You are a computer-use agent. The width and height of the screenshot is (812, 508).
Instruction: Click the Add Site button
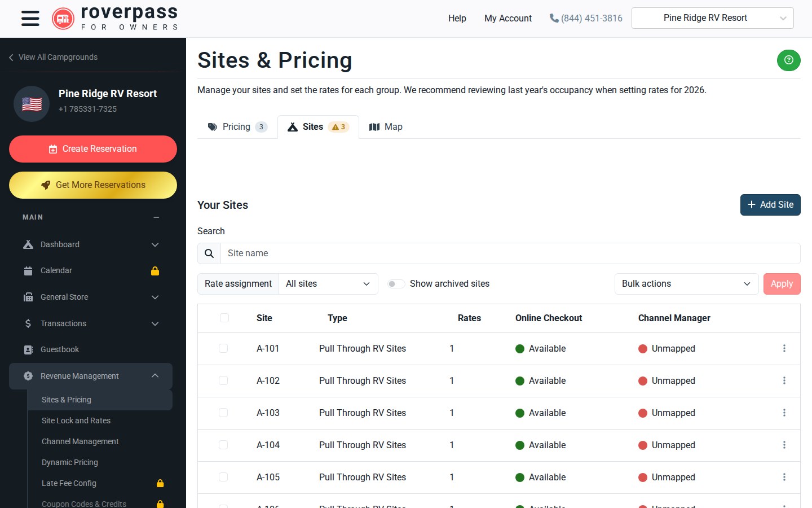770,205
